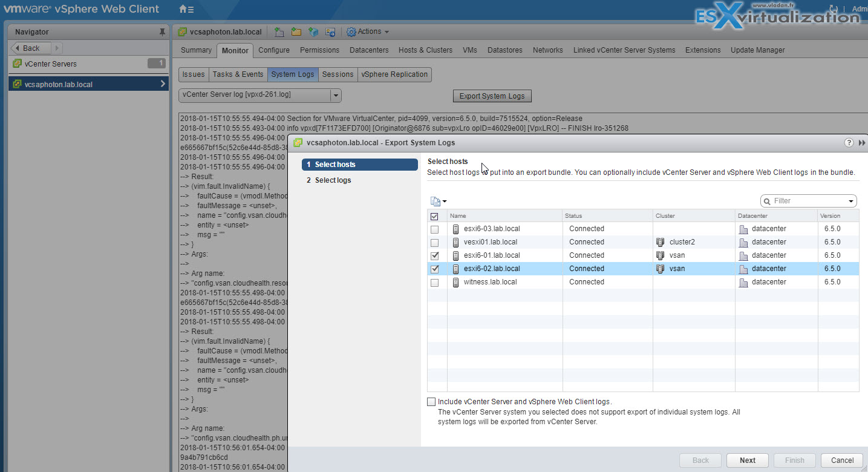Open the Permissions tab
868x472 pixels.
(x=319, y=50)
